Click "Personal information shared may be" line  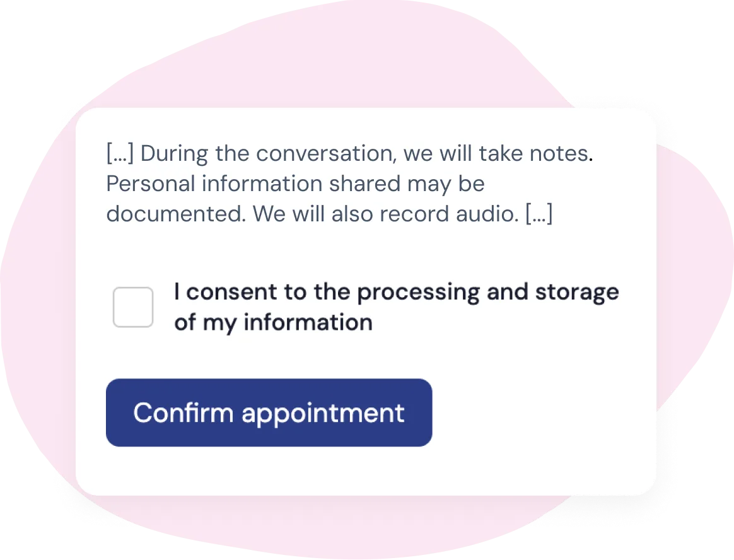coord(295,184)
